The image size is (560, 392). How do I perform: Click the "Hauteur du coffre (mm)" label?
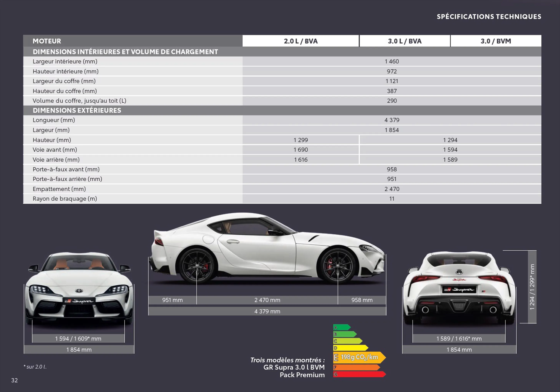[65, 91]
